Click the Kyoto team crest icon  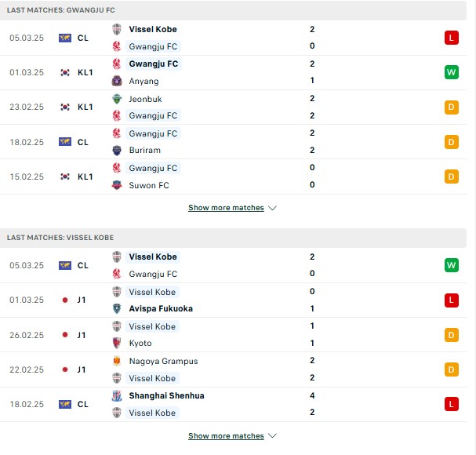(117, 343)
